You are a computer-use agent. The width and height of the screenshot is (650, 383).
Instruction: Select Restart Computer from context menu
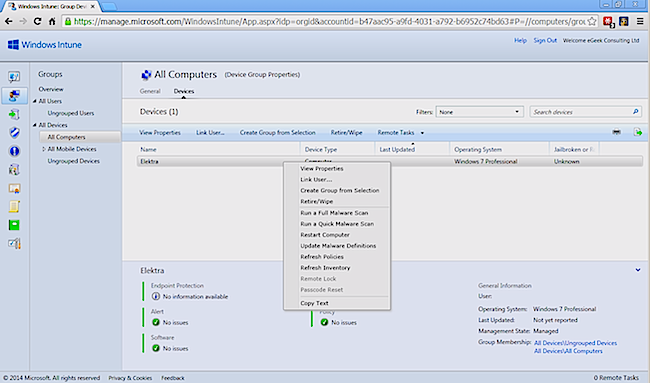coord(325,235)
